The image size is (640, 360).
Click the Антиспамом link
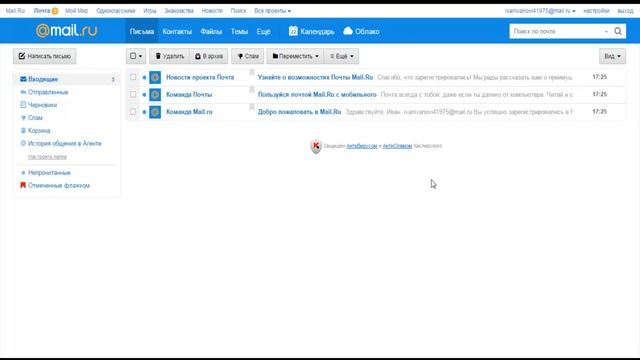[397, 146]
